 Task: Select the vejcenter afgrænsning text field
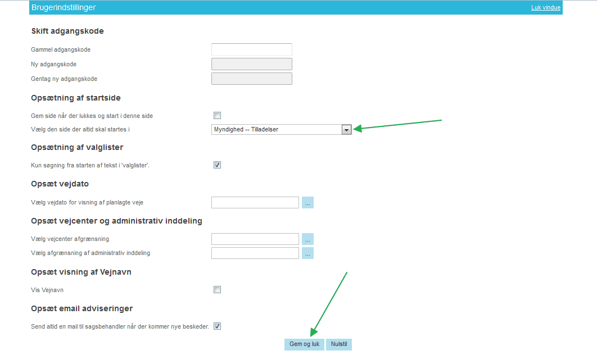pos(255,239)
